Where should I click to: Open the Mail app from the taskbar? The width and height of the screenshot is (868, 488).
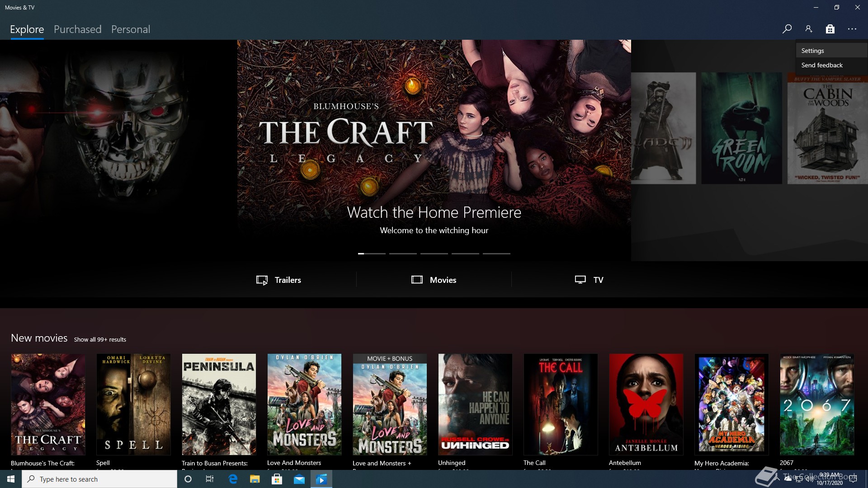[x=299, y=479]
